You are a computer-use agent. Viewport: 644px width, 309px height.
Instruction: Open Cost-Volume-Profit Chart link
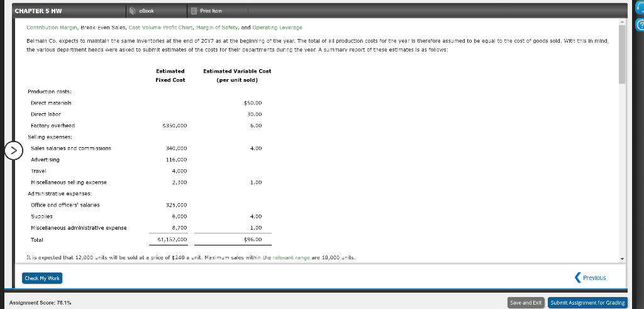coord(160,28)
